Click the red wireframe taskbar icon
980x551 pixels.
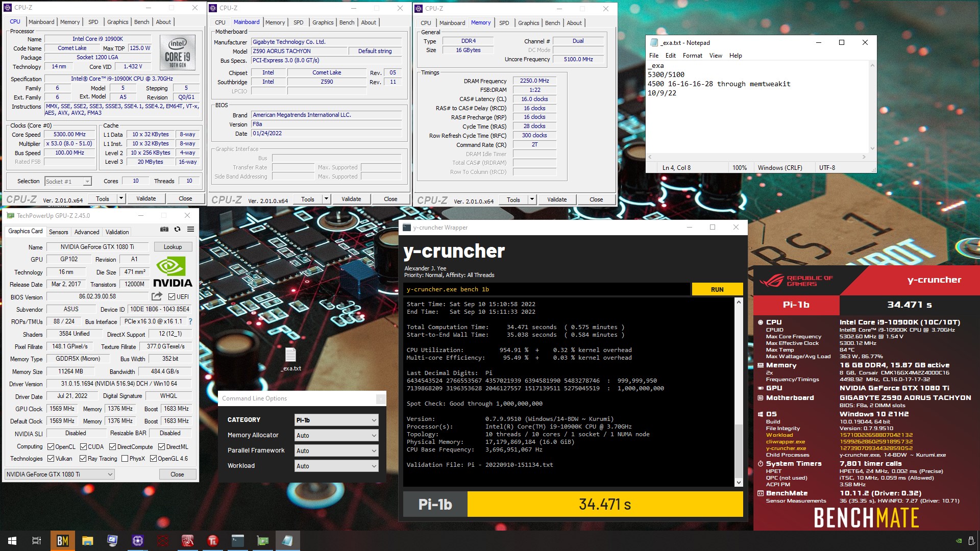coord(162,541)
